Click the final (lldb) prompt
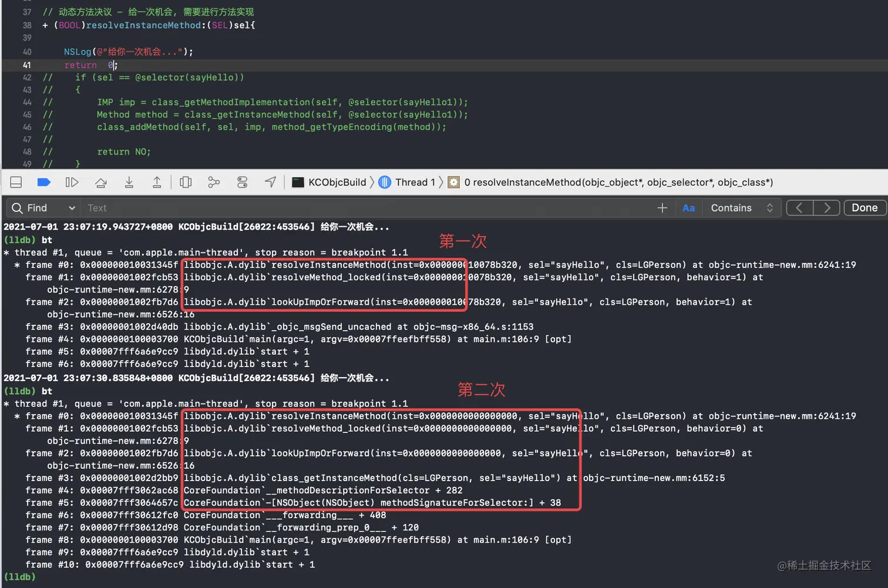This screenshot has height=588, width=888. pos(19,577)
